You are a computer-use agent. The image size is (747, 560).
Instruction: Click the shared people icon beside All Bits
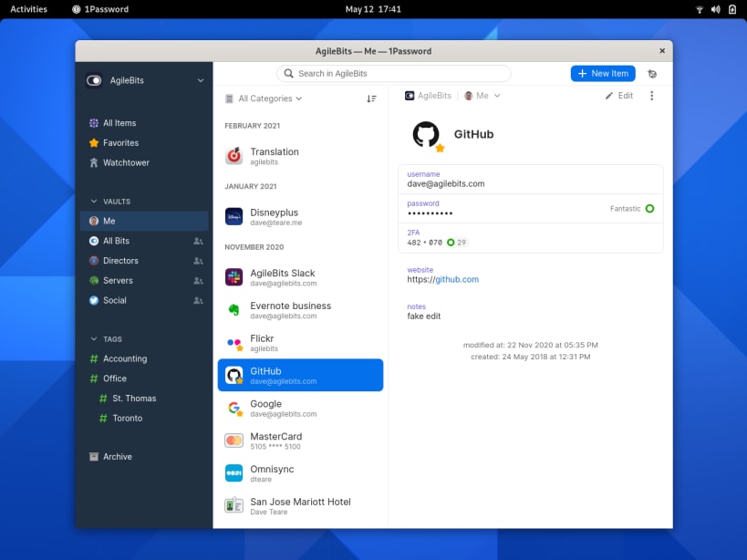coord(198,241)
